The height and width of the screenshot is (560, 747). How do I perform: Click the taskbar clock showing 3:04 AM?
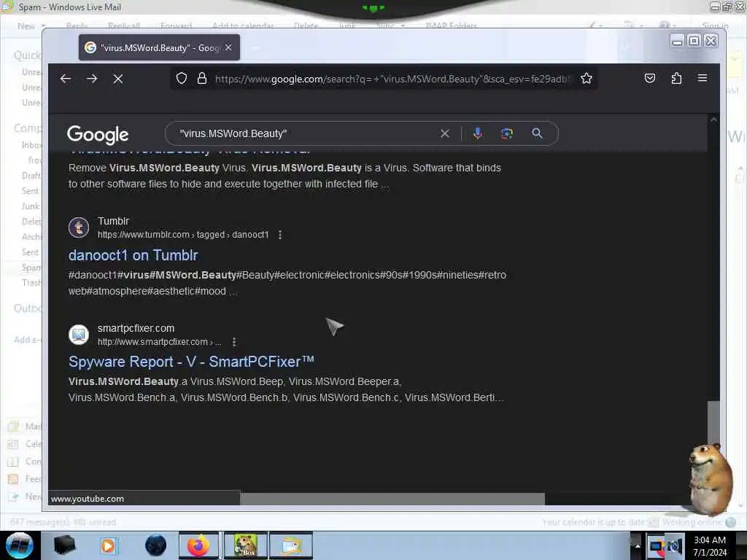[709, 545]
